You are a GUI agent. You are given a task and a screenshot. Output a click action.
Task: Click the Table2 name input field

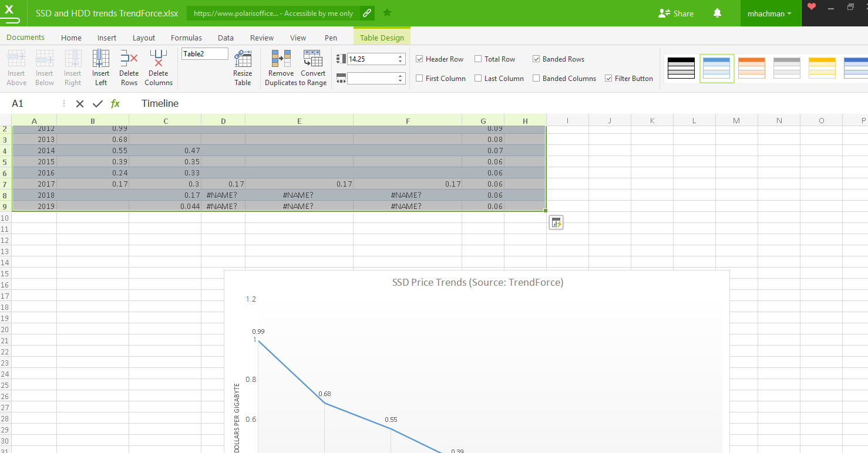coord(204,54)
